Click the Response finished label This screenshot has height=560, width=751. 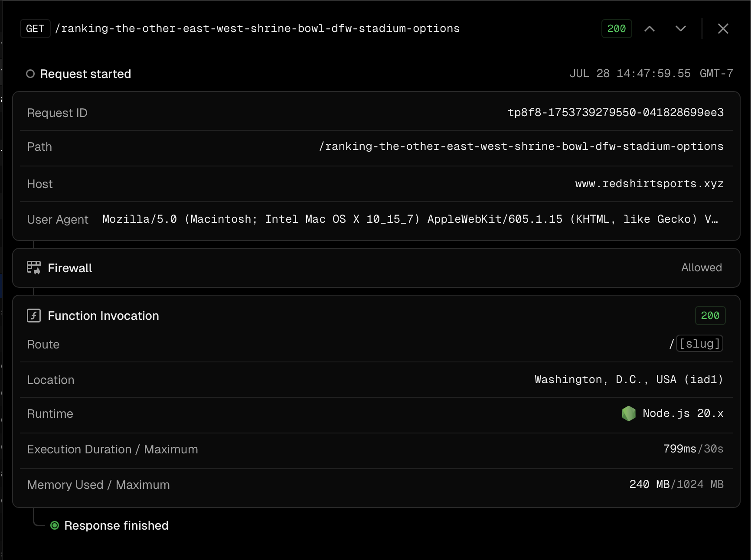[x=116, y=526]
